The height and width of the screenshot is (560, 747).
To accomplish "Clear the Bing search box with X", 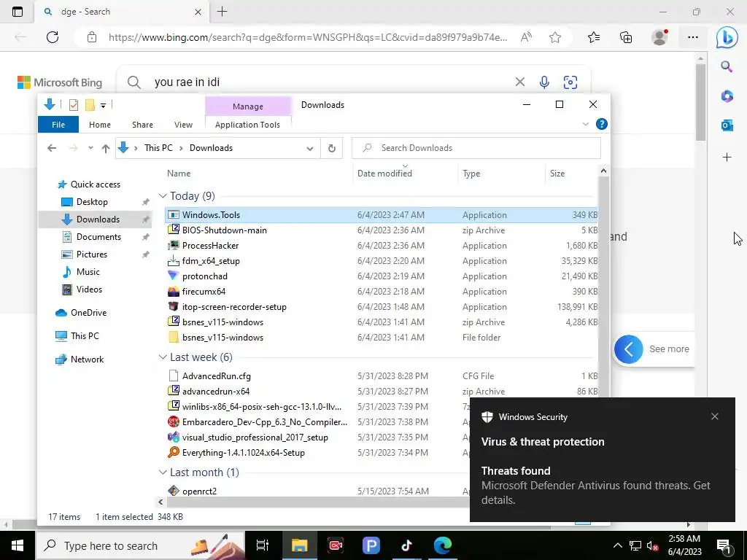I will click(x=519, y=82).
